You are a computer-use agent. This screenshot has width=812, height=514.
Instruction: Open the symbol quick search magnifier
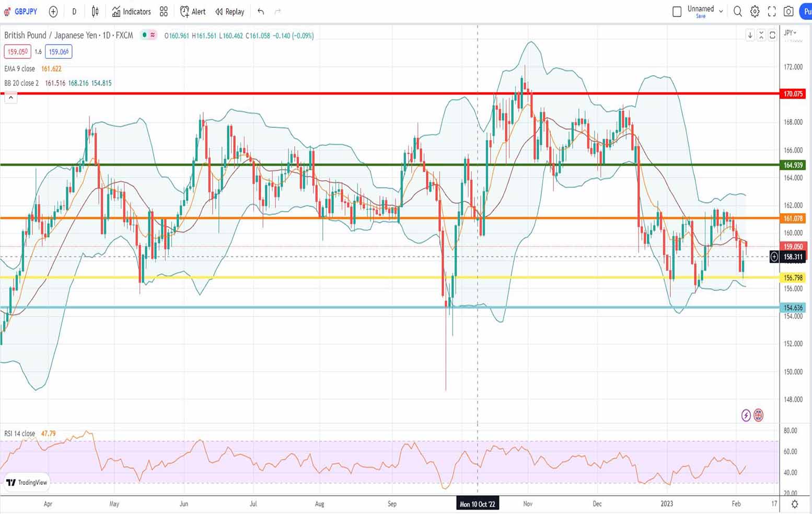(x=737, y=11)
